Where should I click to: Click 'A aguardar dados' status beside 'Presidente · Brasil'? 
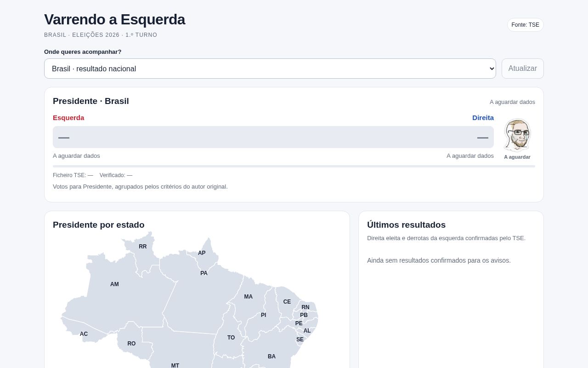click(x=512, y=102)
